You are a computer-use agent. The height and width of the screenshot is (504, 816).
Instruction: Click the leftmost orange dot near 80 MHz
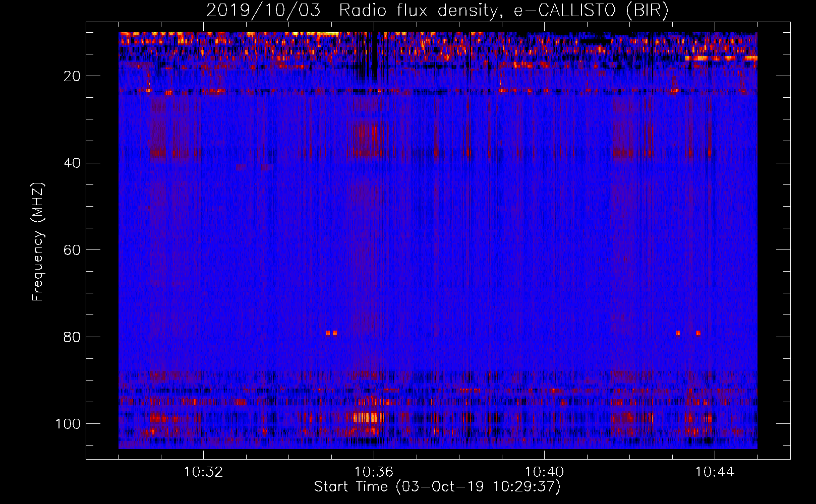pos(328,333)
